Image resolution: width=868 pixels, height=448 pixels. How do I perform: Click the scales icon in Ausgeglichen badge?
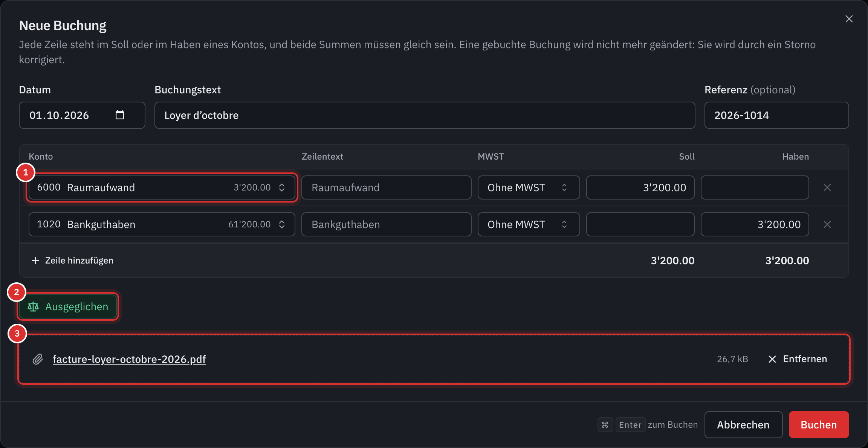point(33,307)
